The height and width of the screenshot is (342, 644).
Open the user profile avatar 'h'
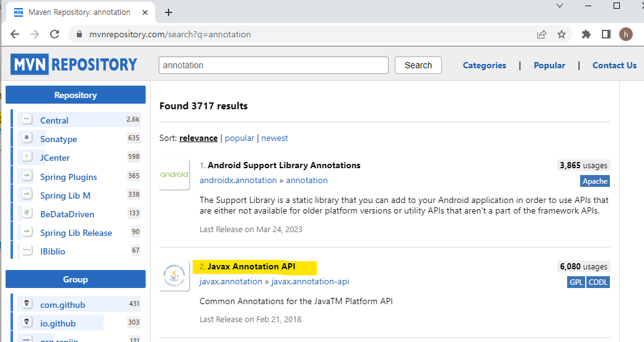(x=626, y=34)
